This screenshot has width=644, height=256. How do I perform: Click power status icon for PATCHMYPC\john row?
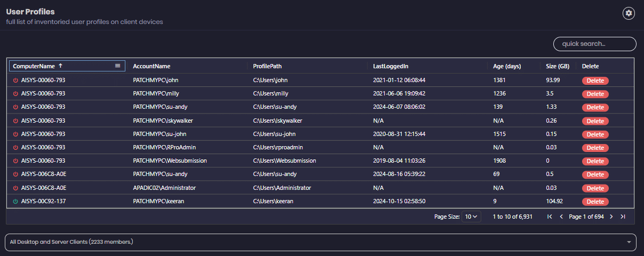point(15,80)
